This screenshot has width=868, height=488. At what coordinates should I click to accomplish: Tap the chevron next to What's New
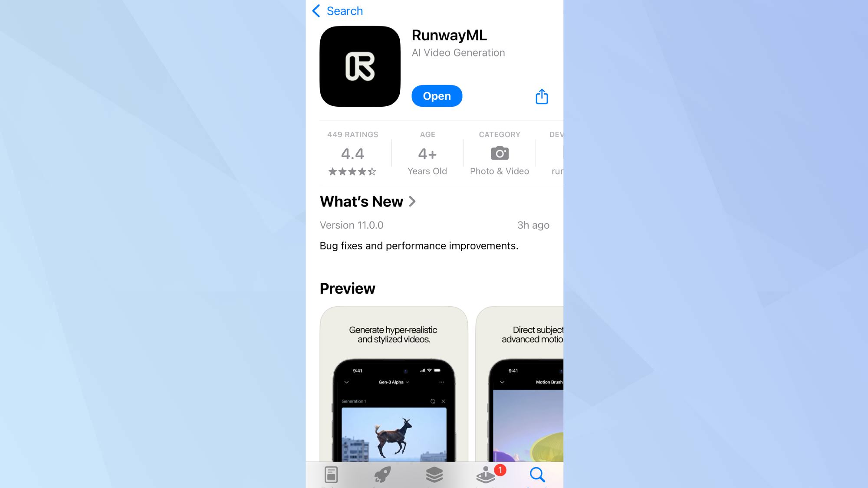click(x=413, y=201)
